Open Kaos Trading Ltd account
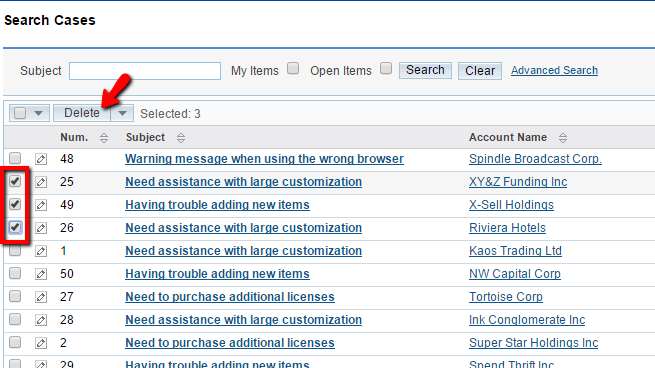This screenshot has height=368, width=655. (515, 251)
